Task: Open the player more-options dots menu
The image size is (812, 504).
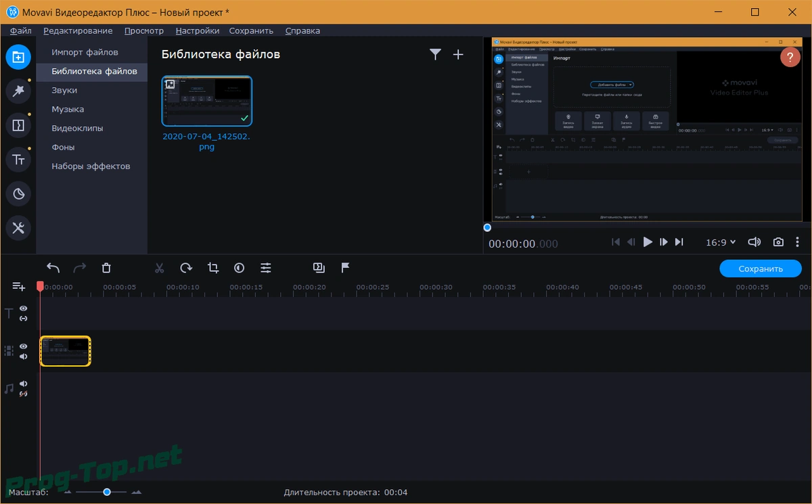Action: pos(798,242)
